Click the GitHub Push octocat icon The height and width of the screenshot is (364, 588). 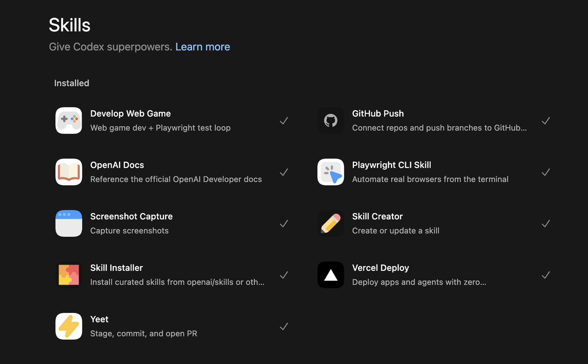coord(331,121)
